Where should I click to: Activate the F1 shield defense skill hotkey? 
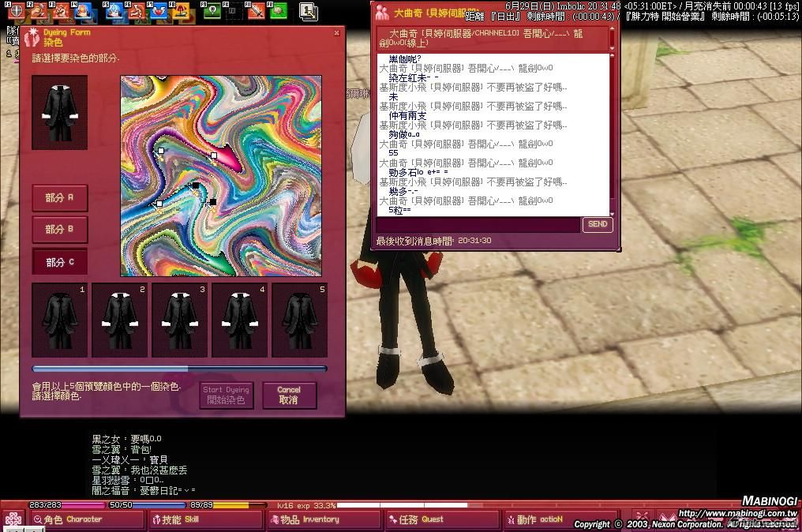(16, 10)
